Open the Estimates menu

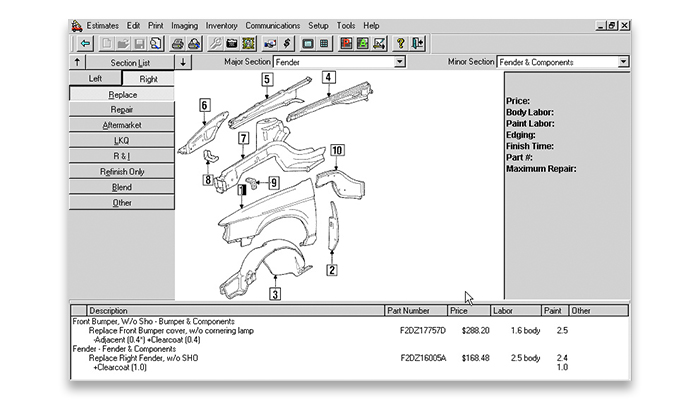[106, 25]
